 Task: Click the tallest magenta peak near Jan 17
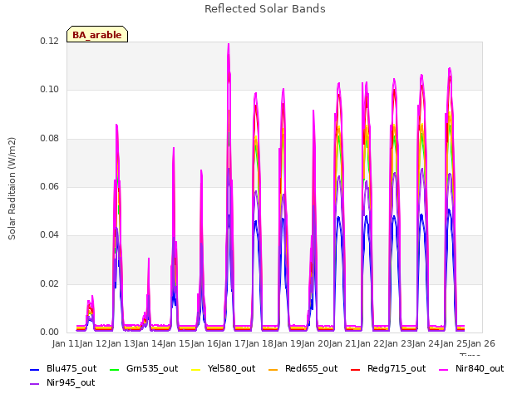coord(229,44)
